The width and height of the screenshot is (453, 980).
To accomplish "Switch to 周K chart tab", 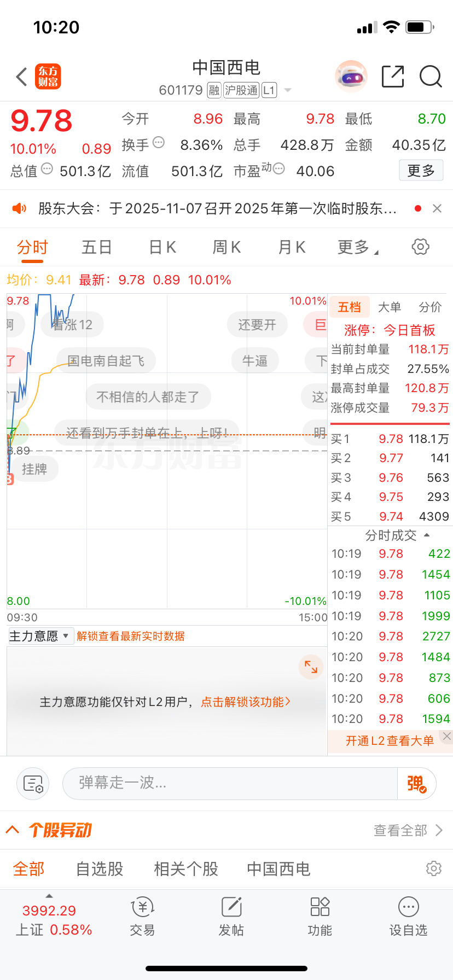I will (x=226, y=248).
